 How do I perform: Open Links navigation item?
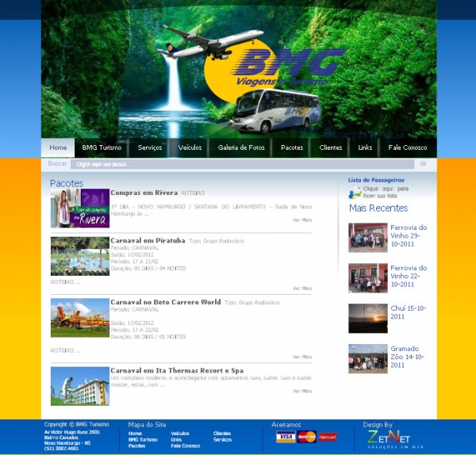365,147
